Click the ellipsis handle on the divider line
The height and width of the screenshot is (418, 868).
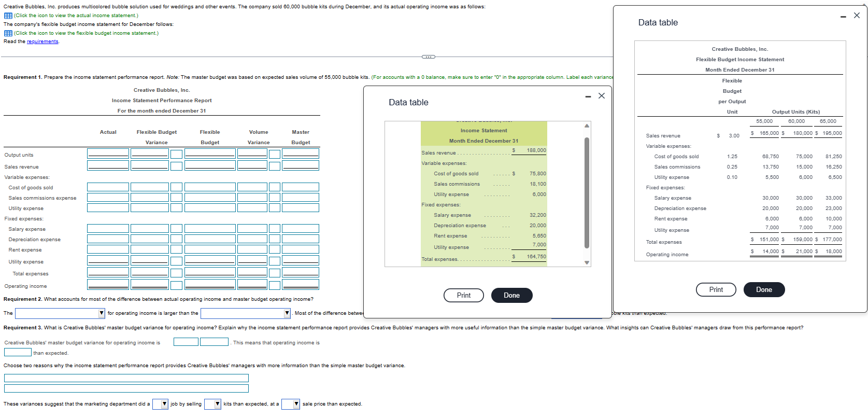429,57
